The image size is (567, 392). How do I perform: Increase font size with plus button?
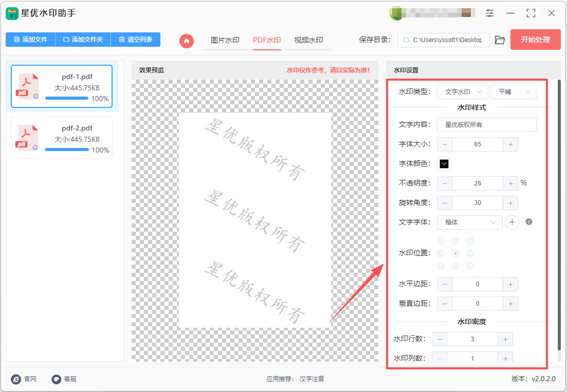pyautogui.click(x=510, y=144)
